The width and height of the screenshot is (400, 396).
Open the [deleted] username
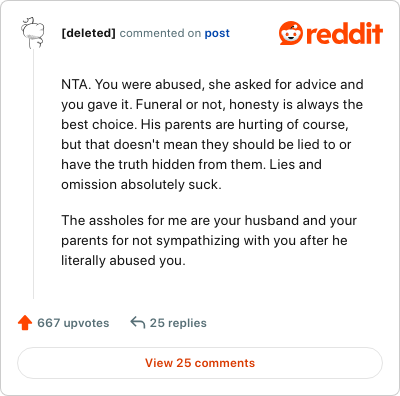pyautogui.click(x=88, y=33)
